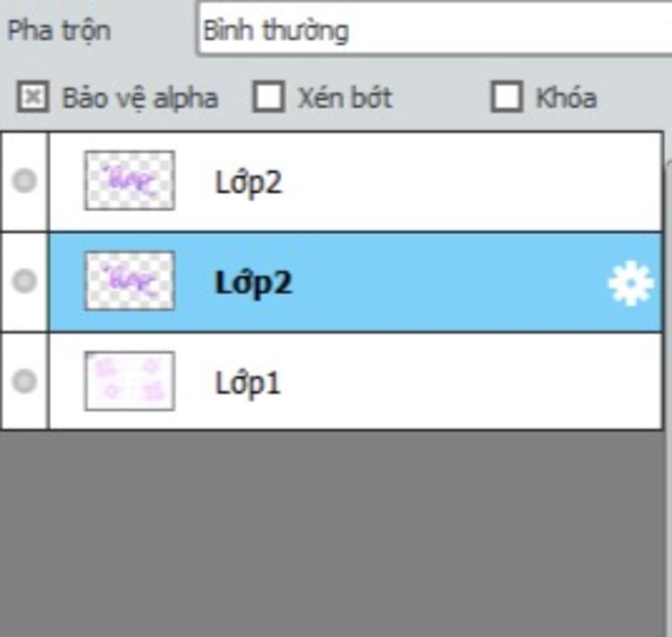Click the thumbnail of the highlighted Lớp2 layer

[129, 281]
